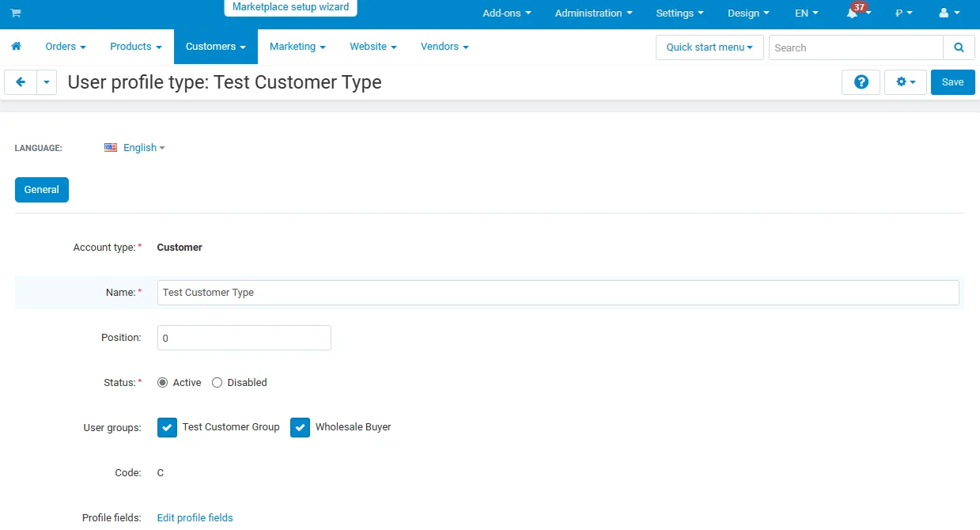
Task: Expand the ruble currency selector
Action: pos(903,13)
